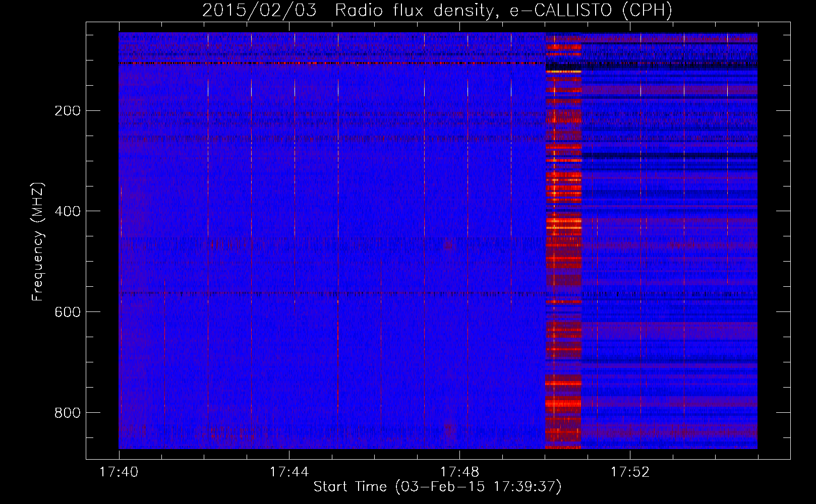This screenshot has width=816, height=504.
Task: Click the 17:52 time tick label
Action: point(630,472)
